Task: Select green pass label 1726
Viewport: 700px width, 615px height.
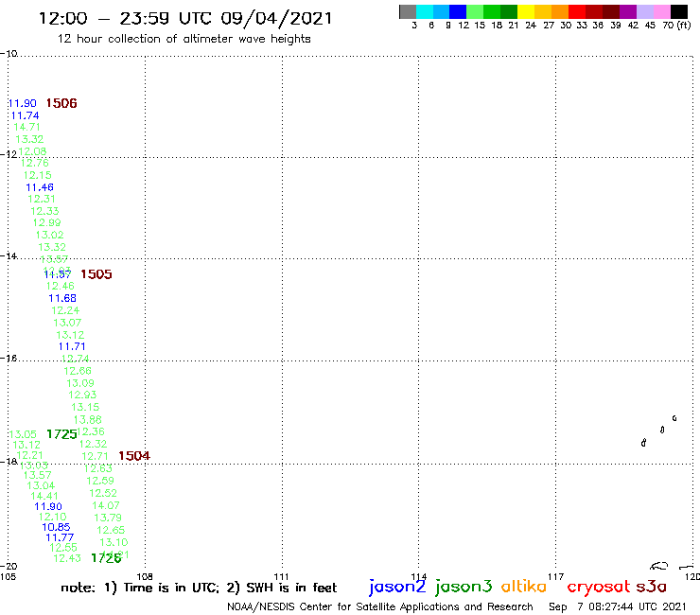Action: [x=106, y=558]
